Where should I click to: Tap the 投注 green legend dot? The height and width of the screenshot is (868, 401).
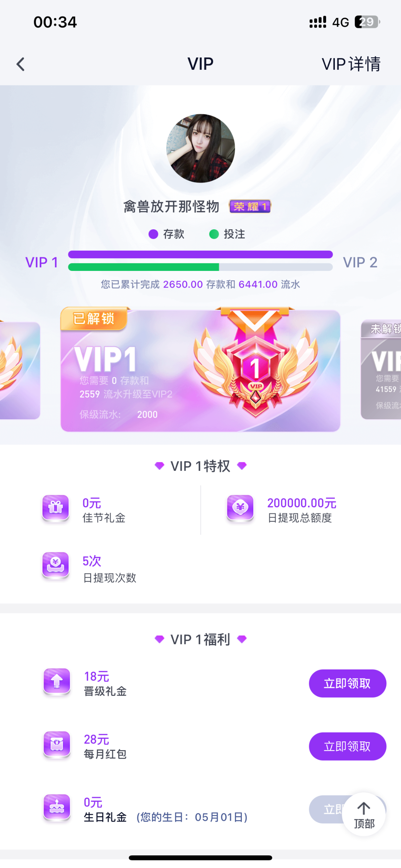pos(214,234)
